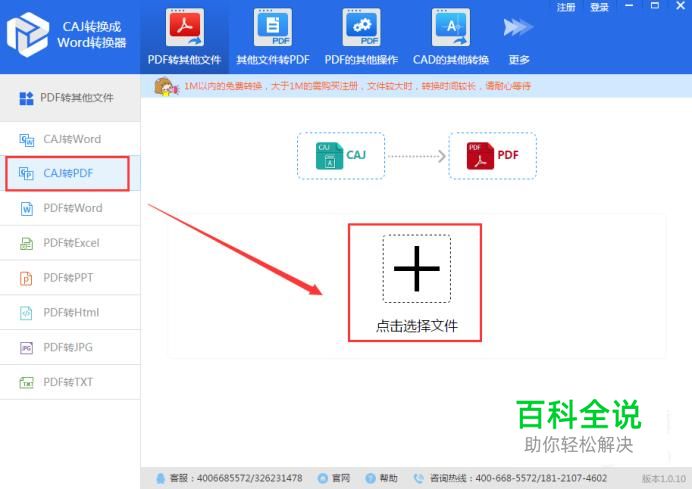Select CAJ转Word in the sidebar
692x489 pixels.
(70, 139)
